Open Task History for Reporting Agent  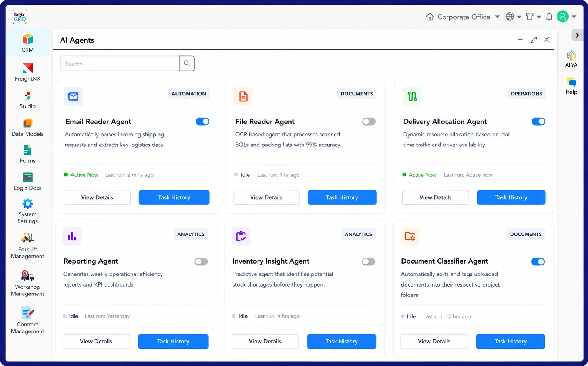(x=173, y=342)
